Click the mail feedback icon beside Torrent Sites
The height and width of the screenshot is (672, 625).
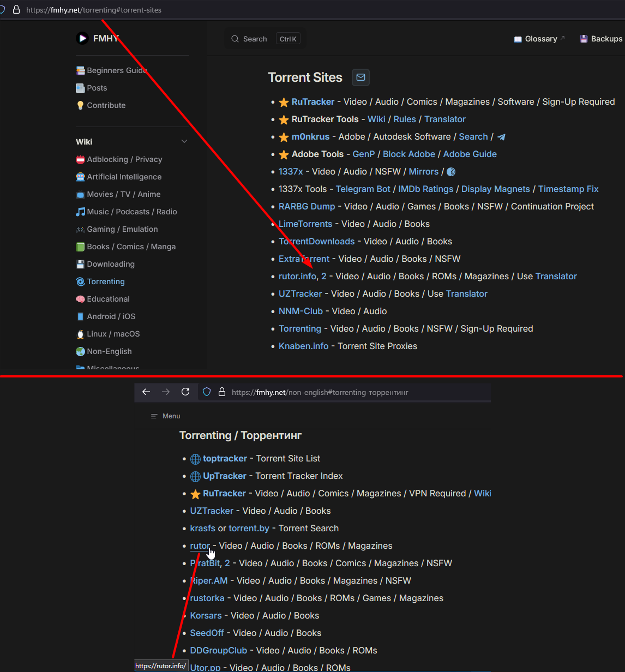360,77
